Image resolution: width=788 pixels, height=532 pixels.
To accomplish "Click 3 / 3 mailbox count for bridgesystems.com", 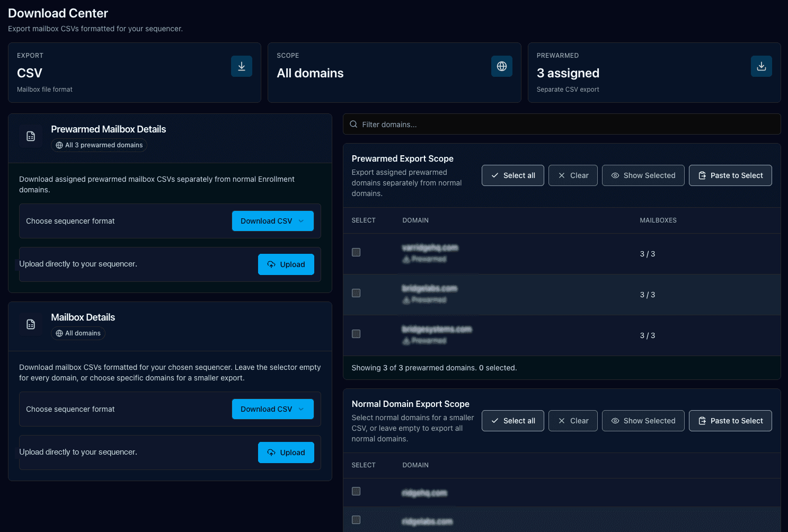I will [x=648, y=335].
